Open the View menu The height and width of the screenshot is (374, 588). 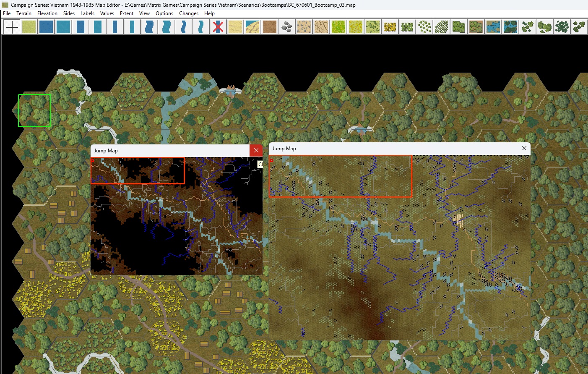[x=144, y=13]
